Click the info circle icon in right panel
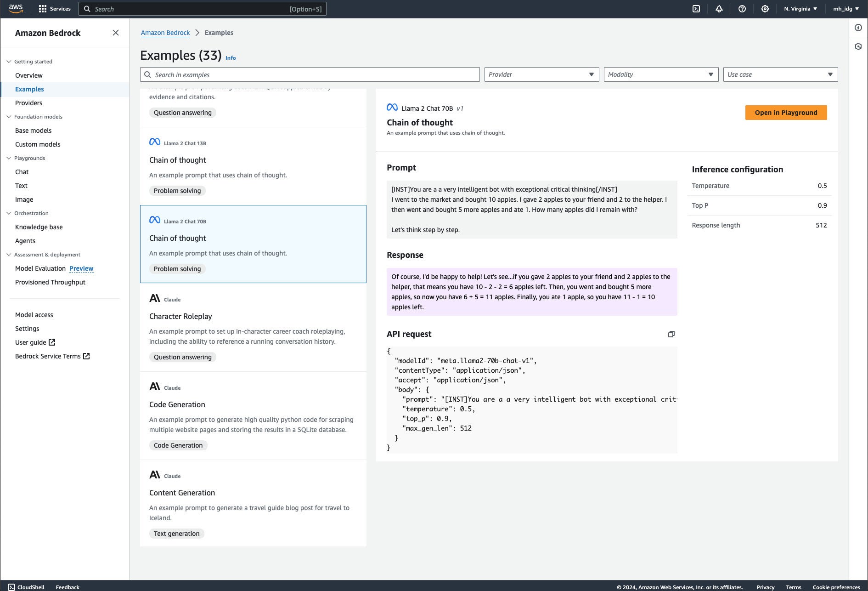 coord(858,28)
